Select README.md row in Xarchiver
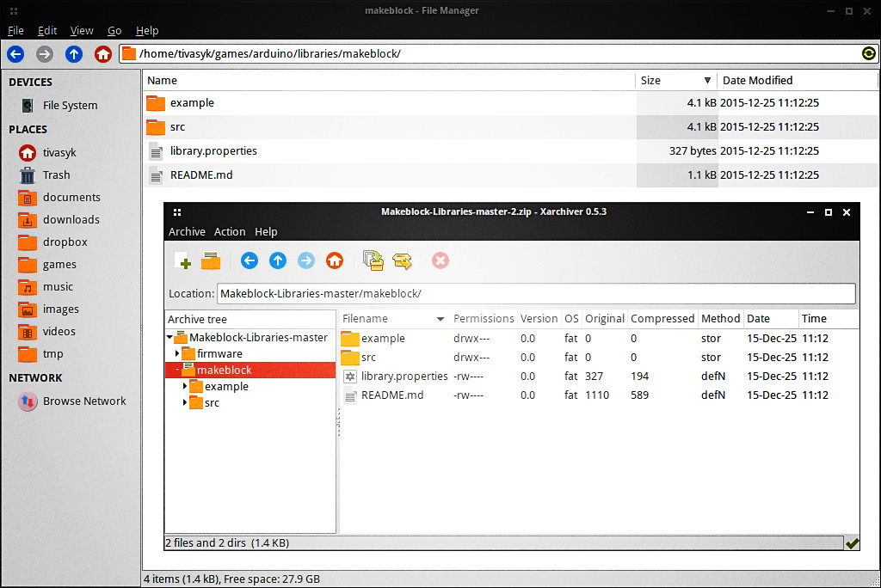Viewport: 881px width, 588px height. [x=599, y=395]
